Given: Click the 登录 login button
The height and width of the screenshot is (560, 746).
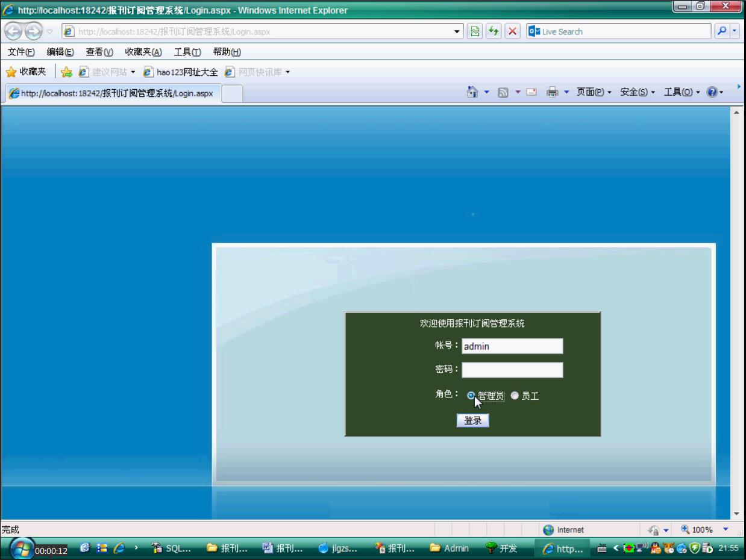Looking at the screenshot, I should tap(473, 421).
